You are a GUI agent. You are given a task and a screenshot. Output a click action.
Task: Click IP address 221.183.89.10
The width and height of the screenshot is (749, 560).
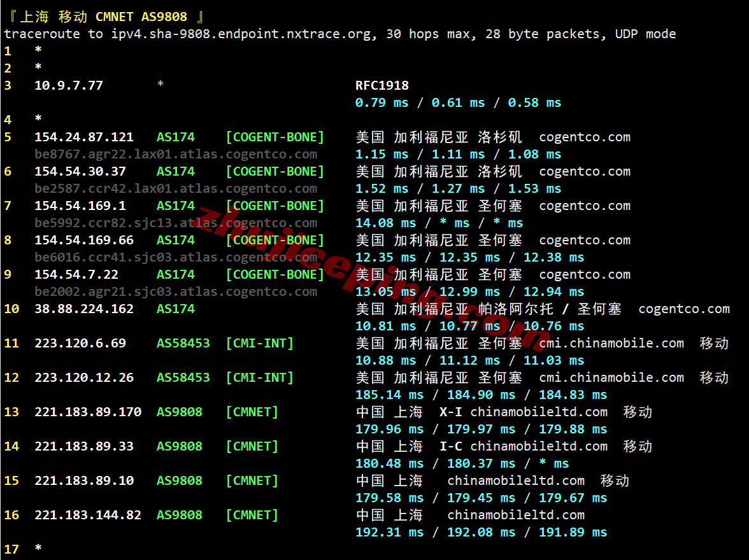84,480
